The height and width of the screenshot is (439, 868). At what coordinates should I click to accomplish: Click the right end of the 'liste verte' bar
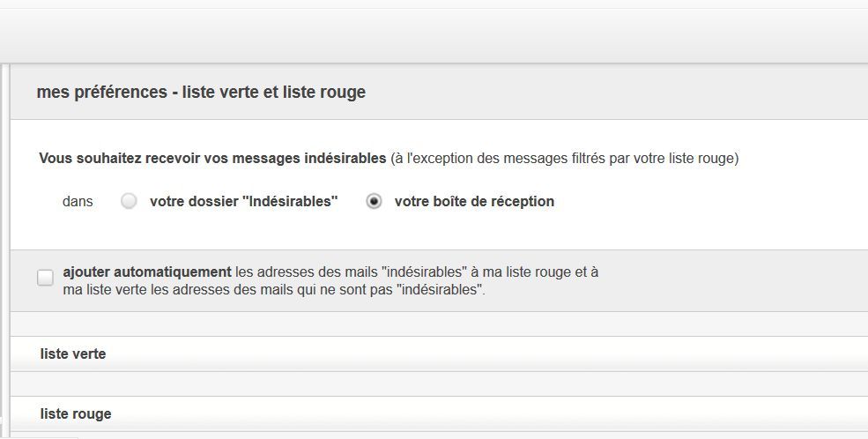coord(846,353)
